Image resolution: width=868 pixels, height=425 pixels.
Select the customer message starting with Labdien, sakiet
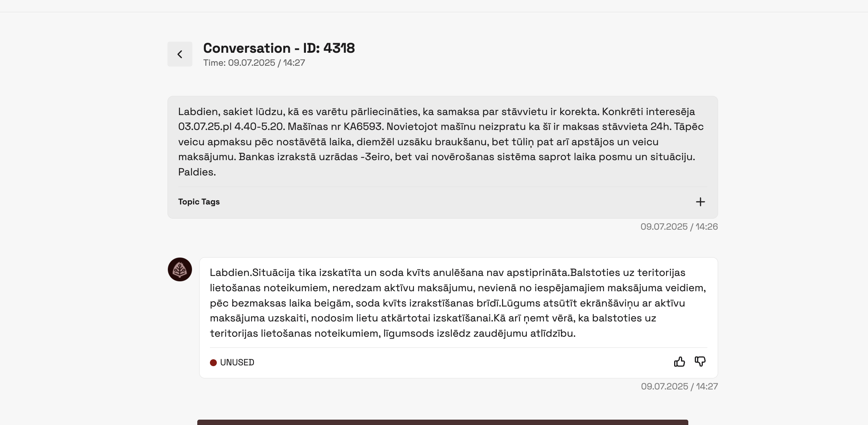[x=442, y=142]
